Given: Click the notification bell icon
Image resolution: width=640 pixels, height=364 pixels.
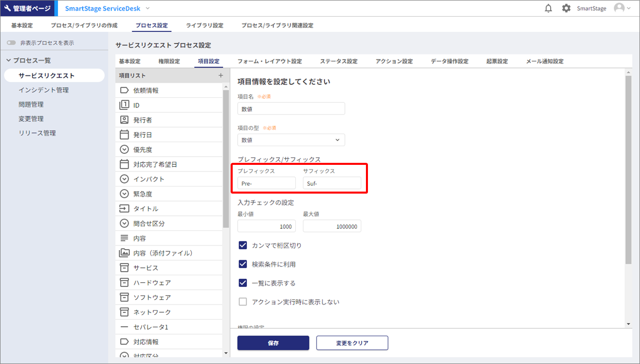Looking at the screenshot, I should point(549,9).
